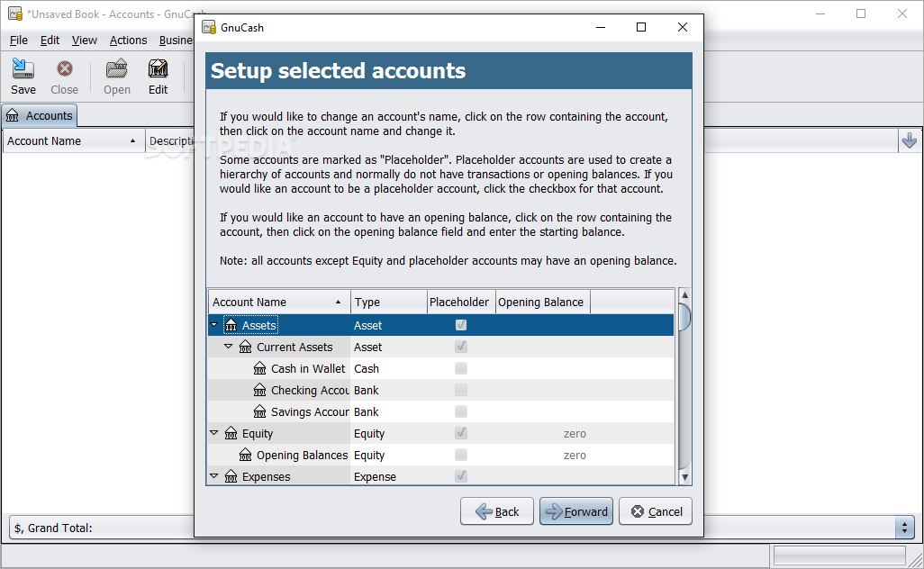Screen dimensions: 924x569
Task: Go Back in the setup assistant
Action: (497, 511)
